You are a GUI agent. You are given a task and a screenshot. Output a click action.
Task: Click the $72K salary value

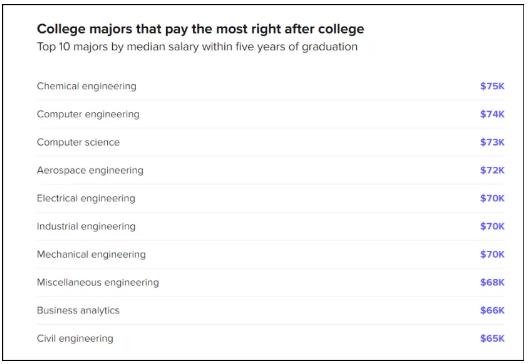click(x=492, y=170)
